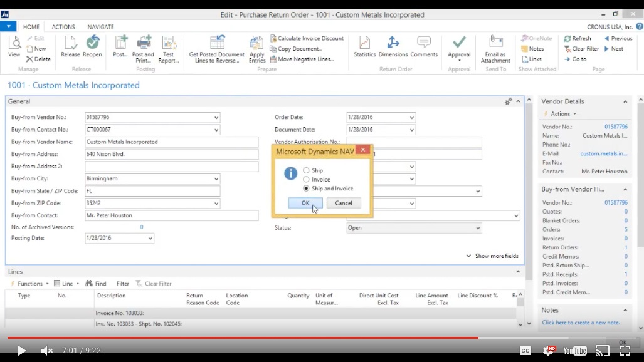Open Document Date dropdown
Image resolution: width=644 pixels, height=362 pixels.
tap(411, 130)
